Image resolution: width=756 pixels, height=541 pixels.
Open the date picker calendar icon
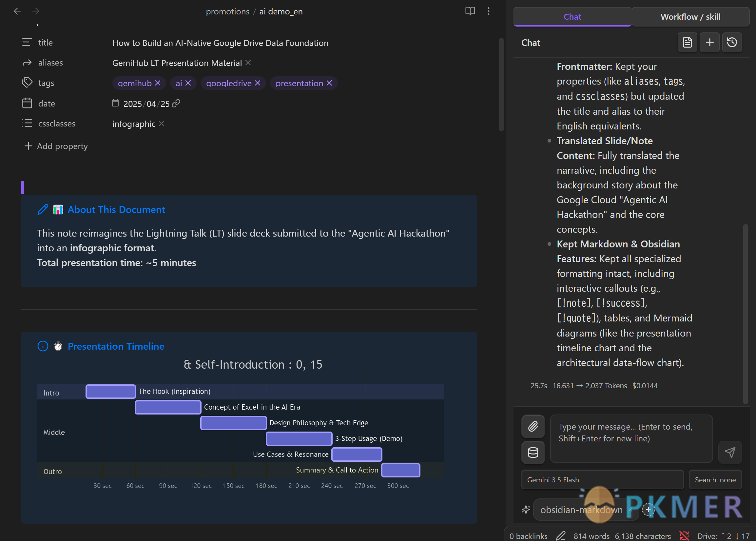tap(115, 103)
